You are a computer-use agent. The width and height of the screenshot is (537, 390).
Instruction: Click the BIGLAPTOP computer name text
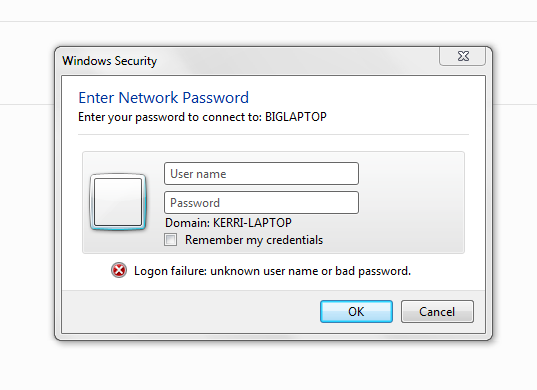click(x=296, y=117)
